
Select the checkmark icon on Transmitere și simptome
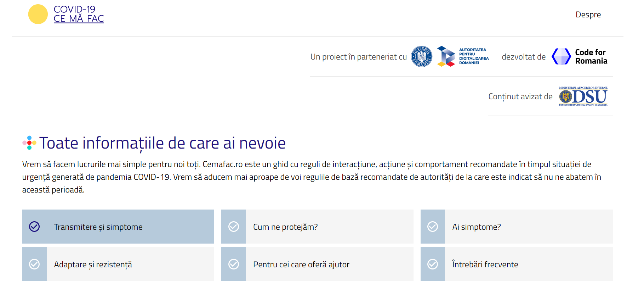(x=34, y=227)
